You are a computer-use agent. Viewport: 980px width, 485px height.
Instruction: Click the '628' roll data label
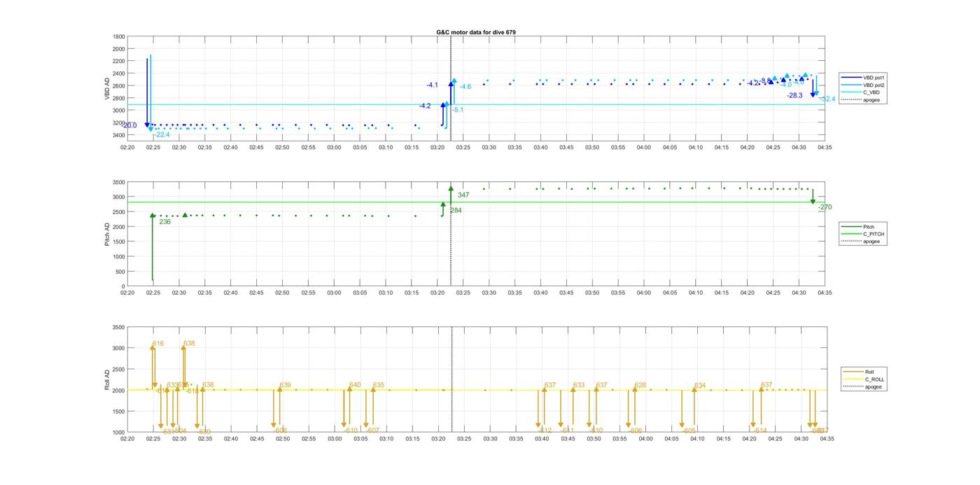pos(640,385)
